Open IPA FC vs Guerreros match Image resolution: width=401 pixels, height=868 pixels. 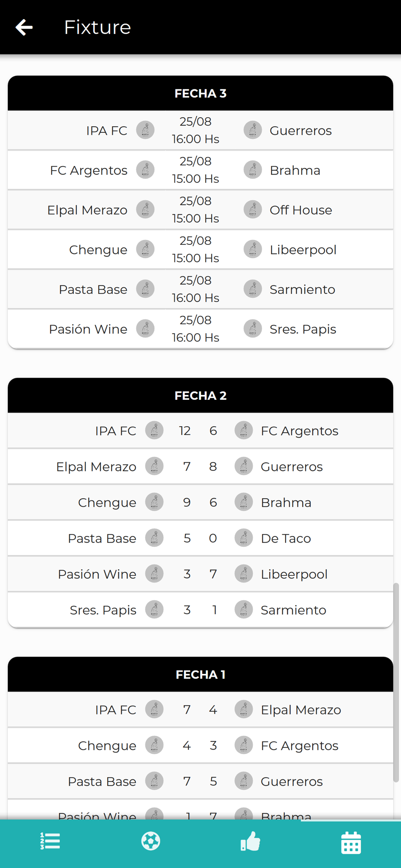click(200, 131)
